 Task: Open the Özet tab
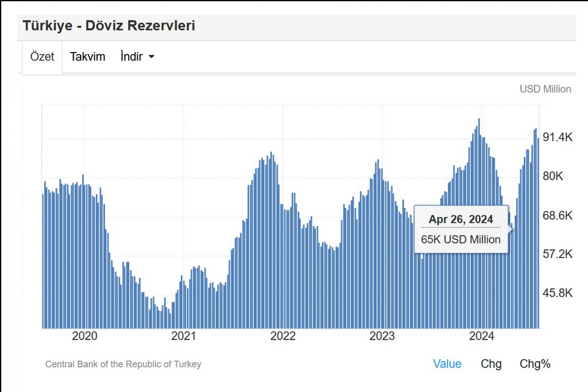click(42, 57)
